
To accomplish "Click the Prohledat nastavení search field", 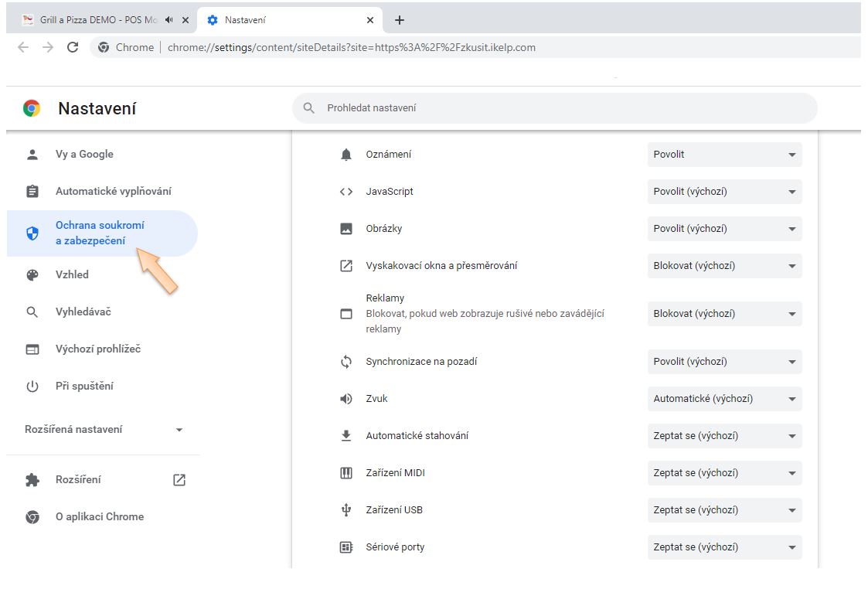I will click(553, 108).
